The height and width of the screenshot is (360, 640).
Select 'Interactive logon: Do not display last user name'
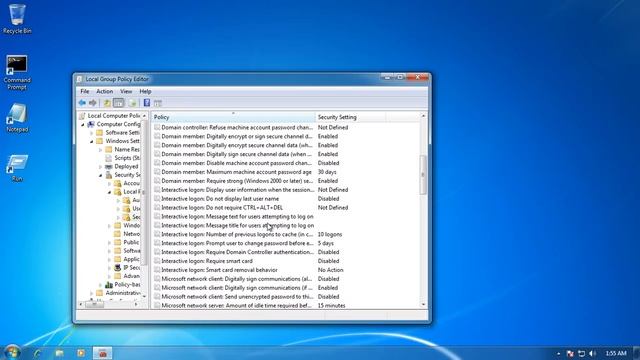(x=220, y=199)
